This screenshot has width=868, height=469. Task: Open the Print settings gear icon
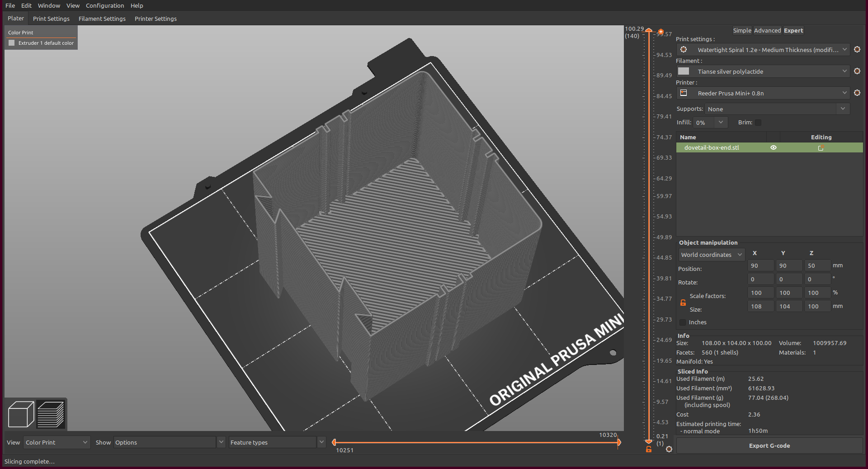[x=858, y=49]
